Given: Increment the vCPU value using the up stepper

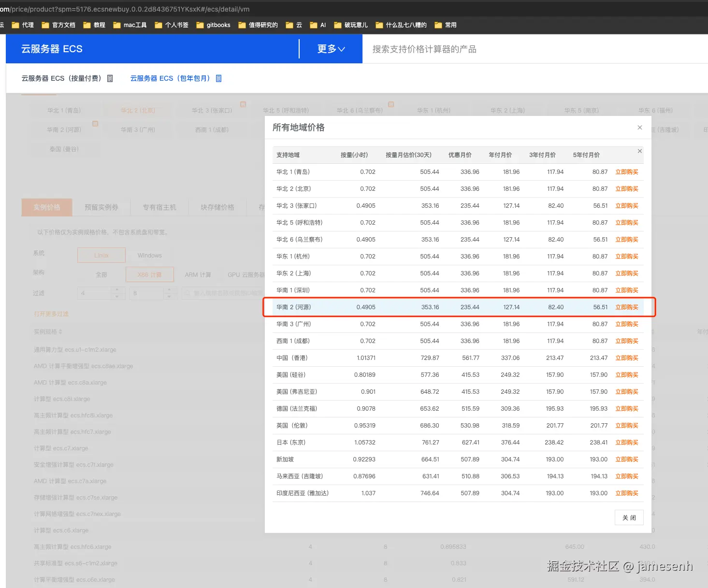Looking at the screenshot, I should point(116,289).
